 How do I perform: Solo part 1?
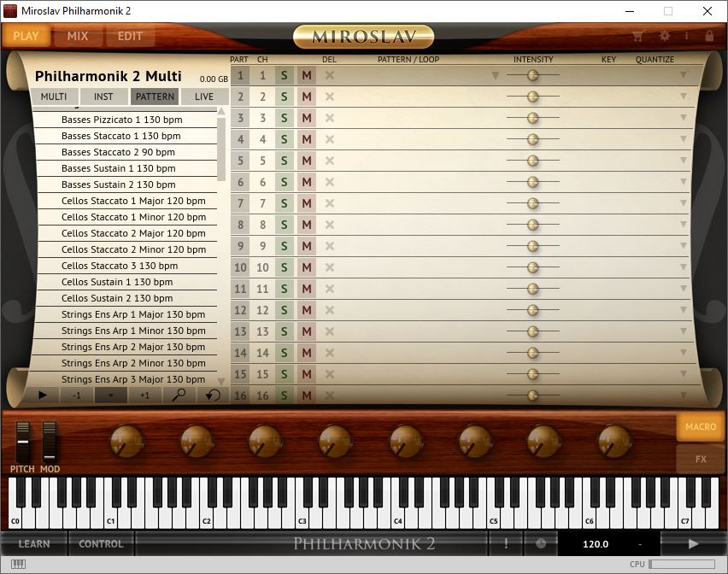point(285,75)
